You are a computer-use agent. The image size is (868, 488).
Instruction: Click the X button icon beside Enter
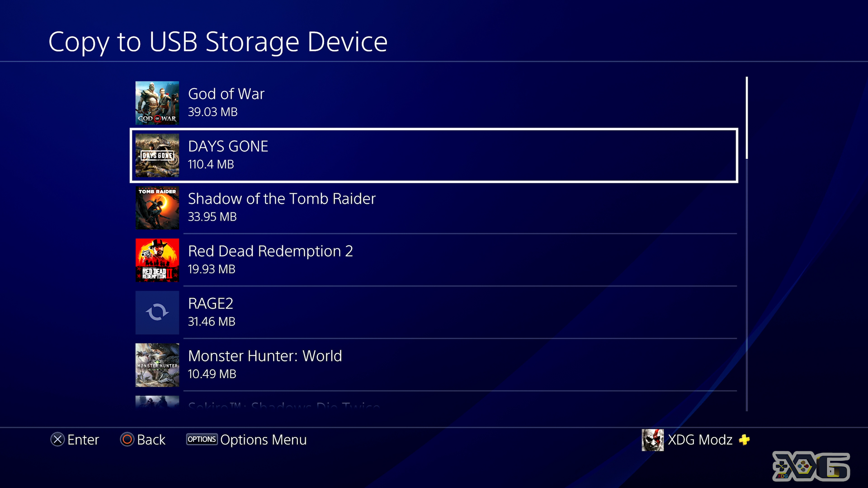[57, 440]
